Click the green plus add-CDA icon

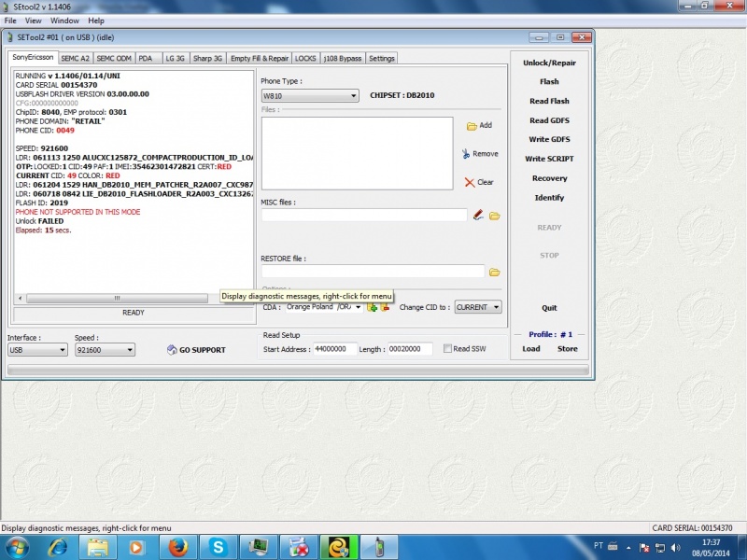372,308
